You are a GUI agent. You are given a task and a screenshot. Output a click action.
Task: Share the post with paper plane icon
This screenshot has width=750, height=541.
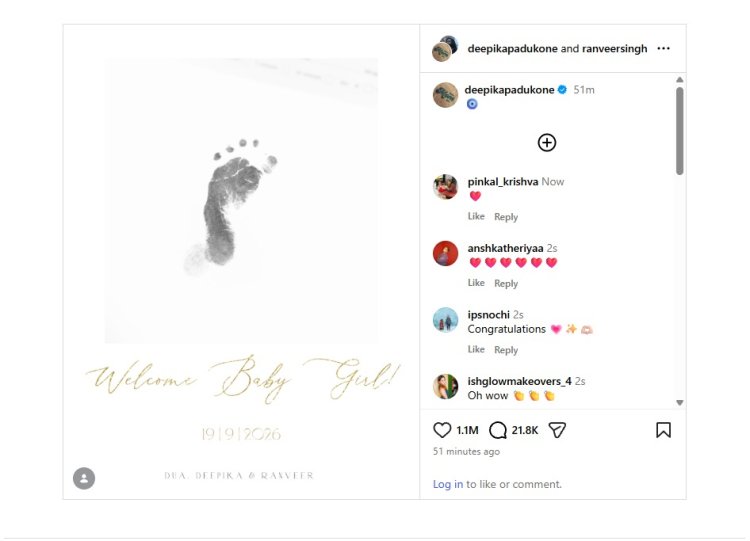coord(557,430)
